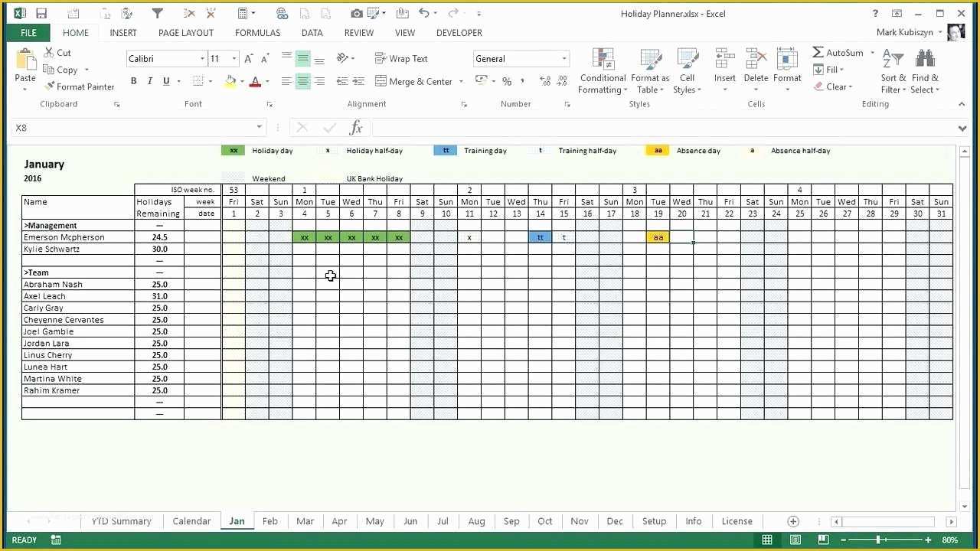Open Cell Styles
980x551 pixels.
[x=688, y=71]
